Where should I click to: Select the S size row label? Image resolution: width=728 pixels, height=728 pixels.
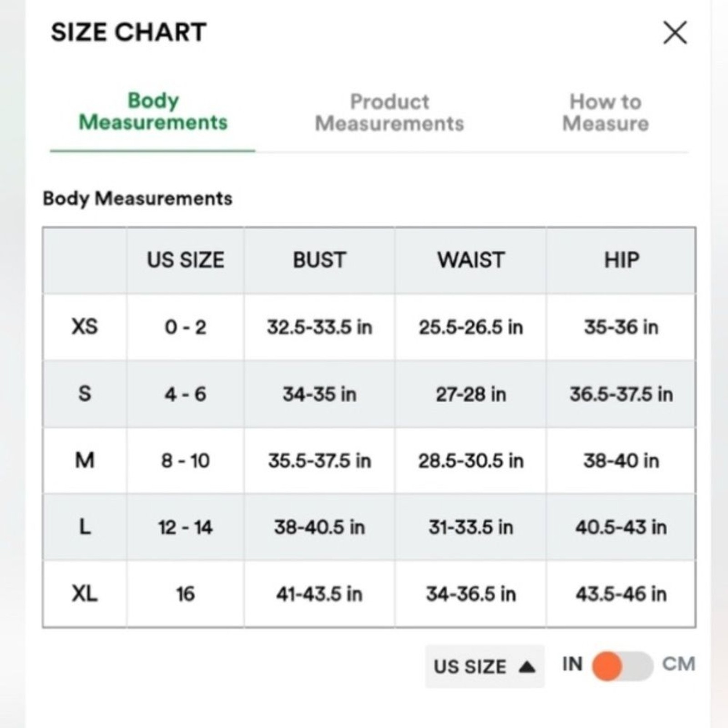pos(85,394)
